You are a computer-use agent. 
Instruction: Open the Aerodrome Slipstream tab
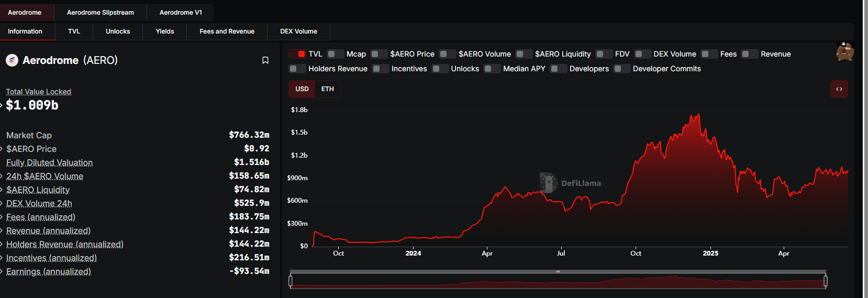[x=100, y=13]
